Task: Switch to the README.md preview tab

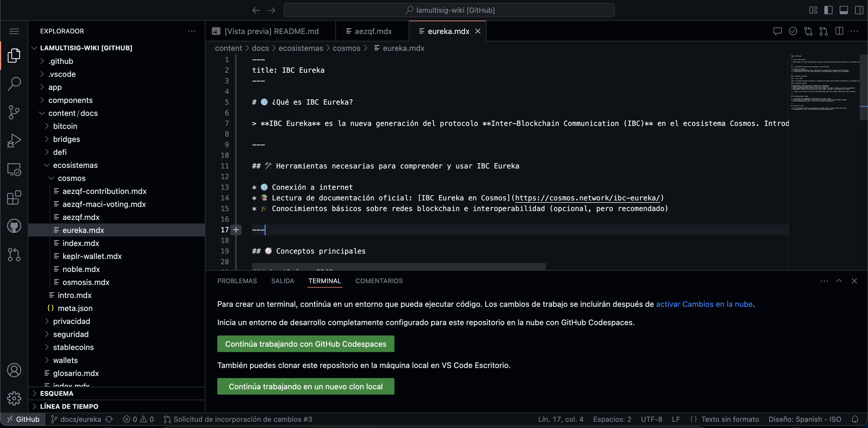Action: tap(270, 31)
